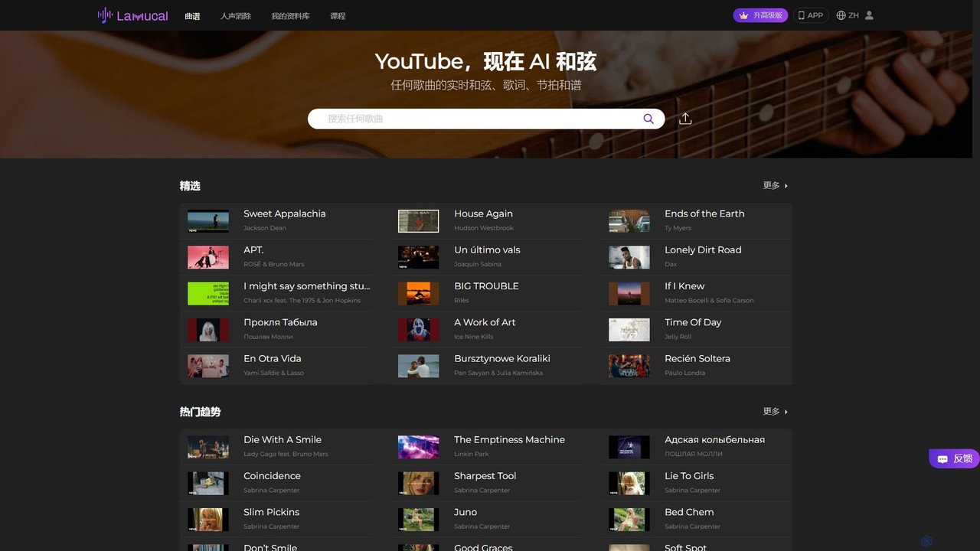
Task: Open the House Again thumbnail
Action: click(419, 221)
